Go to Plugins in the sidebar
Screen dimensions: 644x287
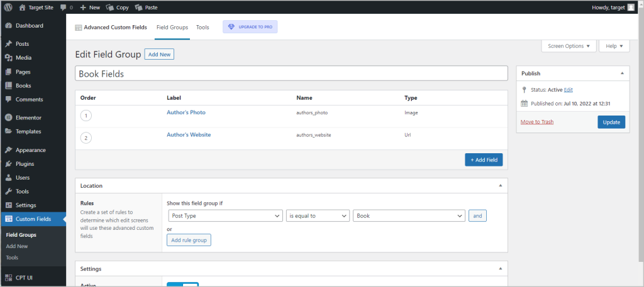tap(25, 164)
